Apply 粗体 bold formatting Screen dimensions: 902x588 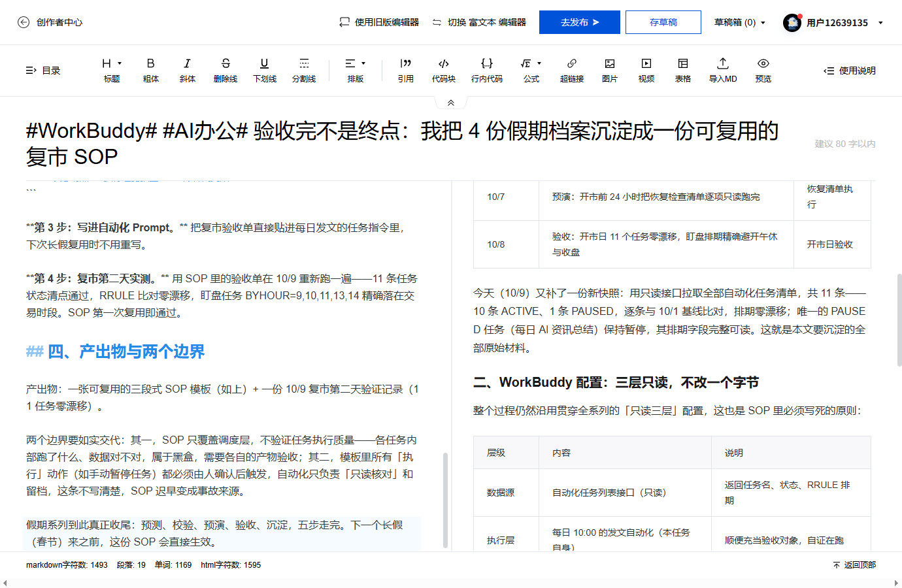coord(151,70)
